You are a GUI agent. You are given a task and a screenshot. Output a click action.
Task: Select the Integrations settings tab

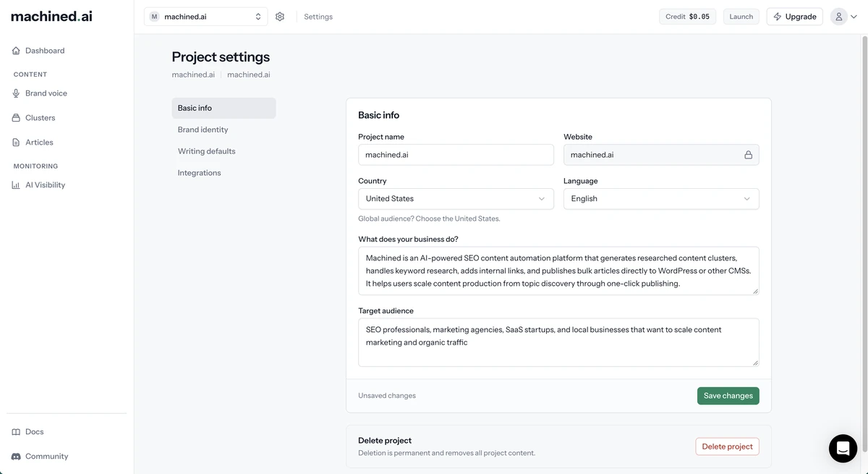[x=224, y=173]
